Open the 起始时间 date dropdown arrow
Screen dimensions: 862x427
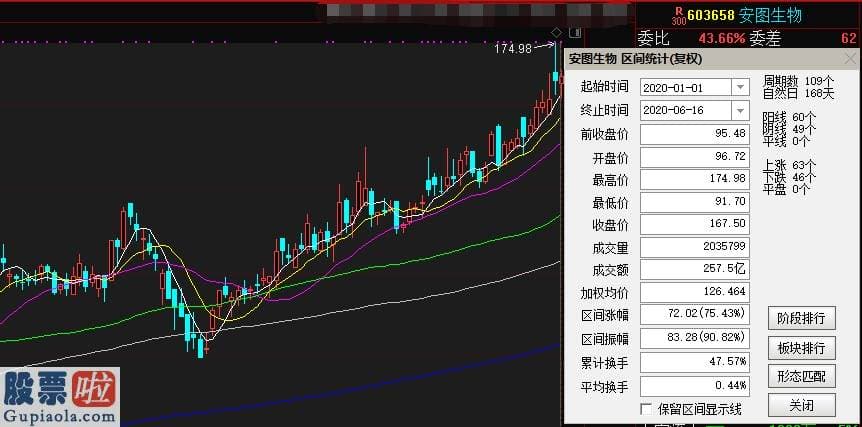(x=740, y=87)
